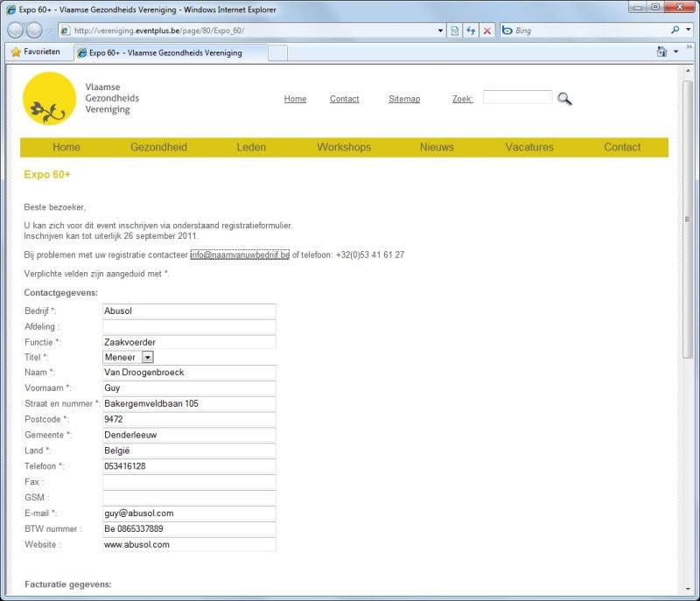Switch to the Expo 60+ browser tab
This screenshot has height=601, width=700.
tap(166, 52)
